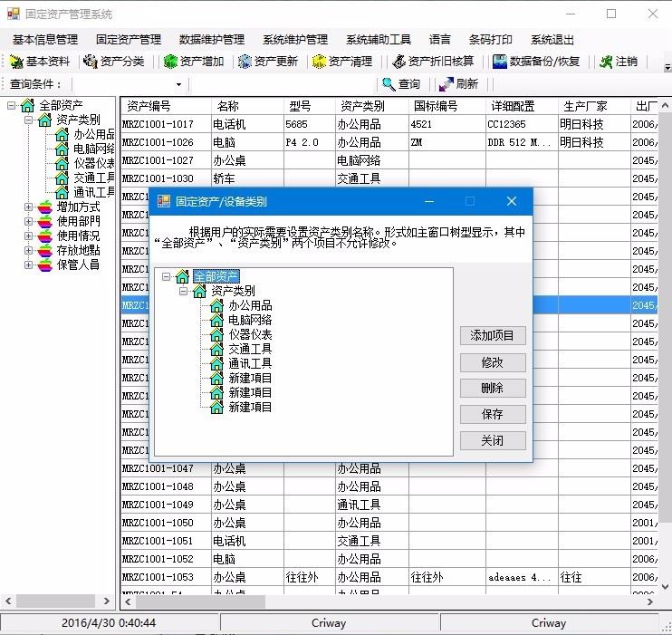Collapse 全部资产 node in the dialog tree
Image resolution: width=672 pixels, height=635 pixels.
pos(166,276)
